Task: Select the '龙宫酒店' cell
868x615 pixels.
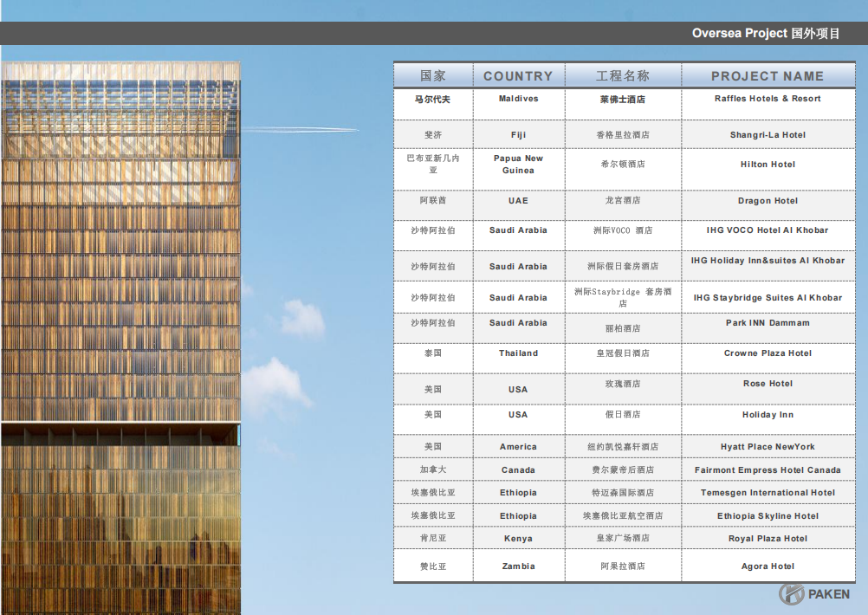Action: (x=623, y=204)
